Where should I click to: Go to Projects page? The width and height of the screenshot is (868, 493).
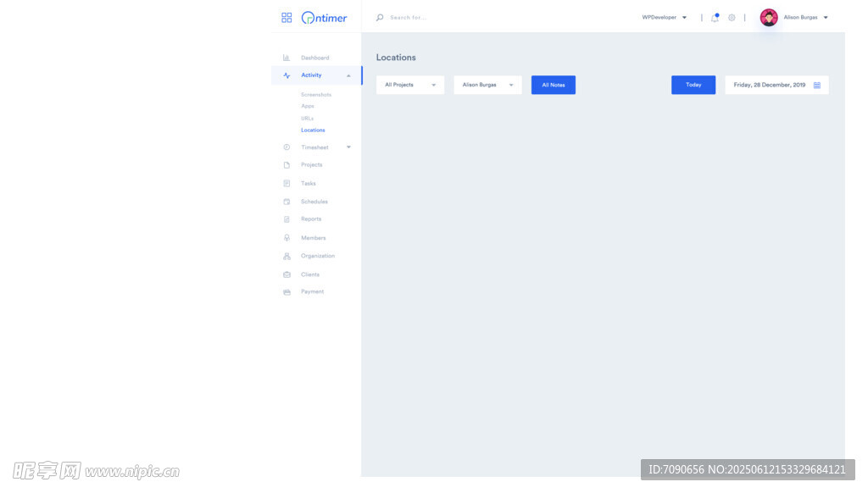pos(311,165)
